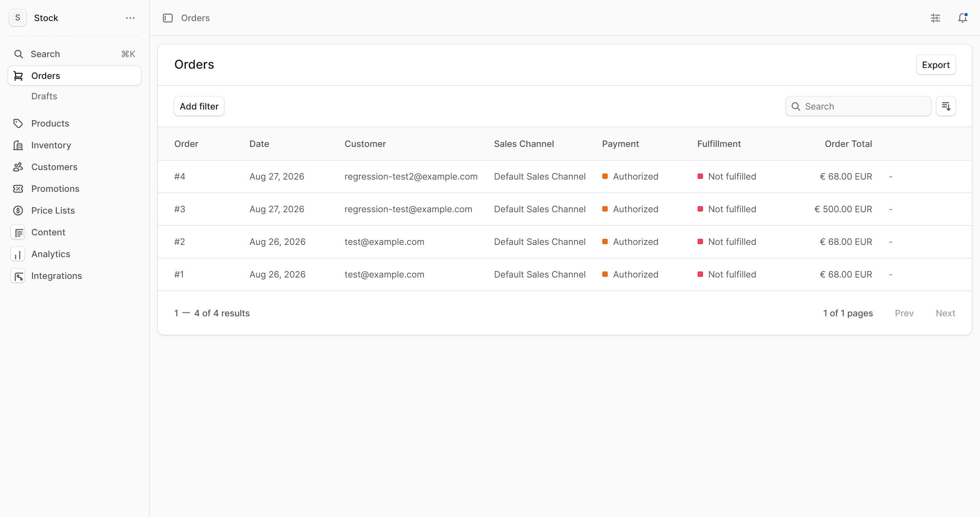
Task: Open order #4 row
Action: [565, 177]
